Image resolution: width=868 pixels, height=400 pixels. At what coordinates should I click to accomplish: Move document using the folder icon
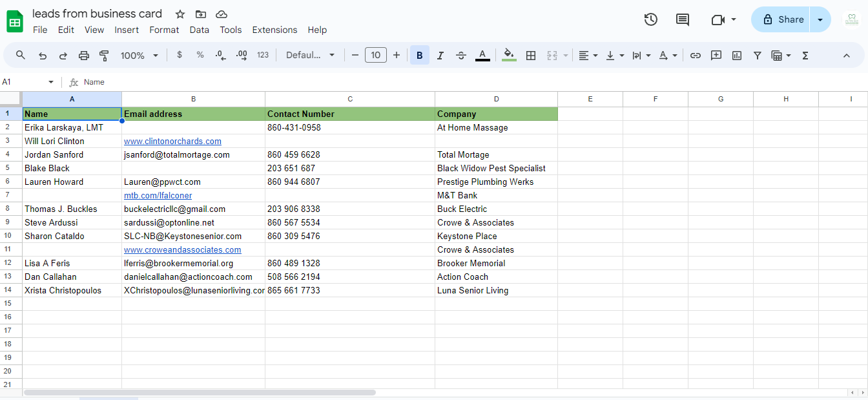[x=201, y=14]
